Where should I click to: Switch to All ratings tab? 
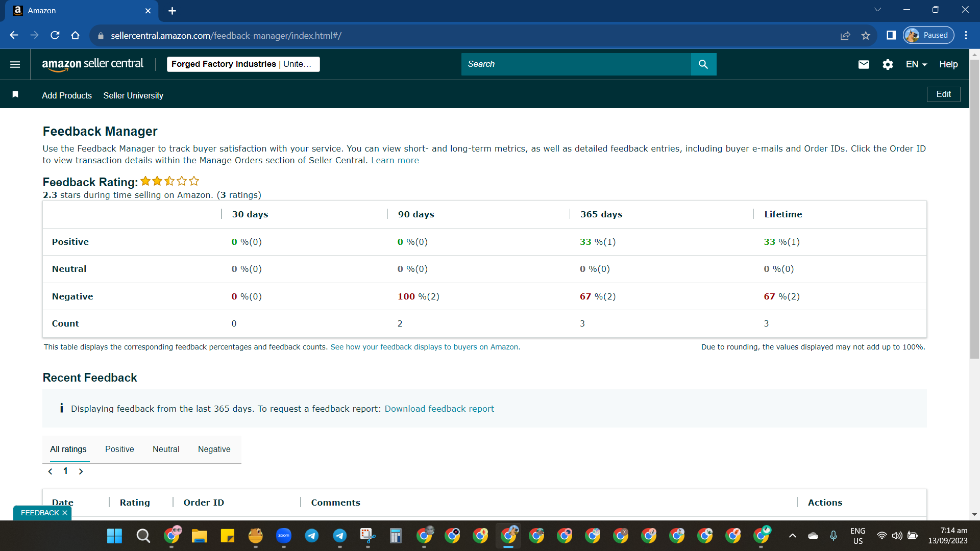tap(68, 449)
